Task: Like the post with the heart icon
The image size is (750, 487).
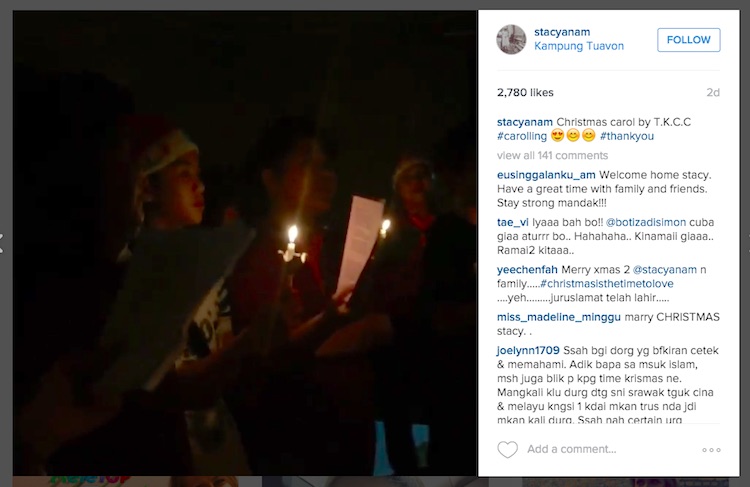Action: pos(507,450)
